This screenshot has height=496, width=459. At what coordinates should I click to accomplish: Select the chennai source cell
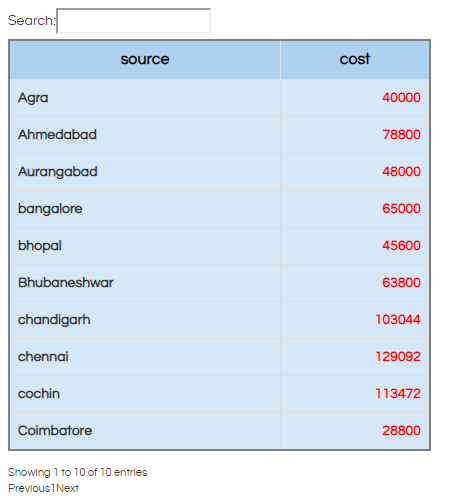[145, 357]
